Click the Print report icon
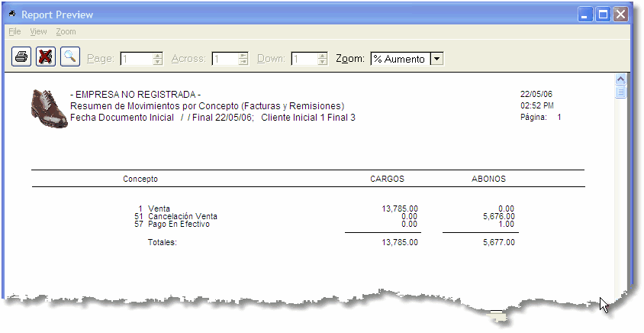Image resolution: width=644 pixels, height=333 pixels. (x=22, y=57)
